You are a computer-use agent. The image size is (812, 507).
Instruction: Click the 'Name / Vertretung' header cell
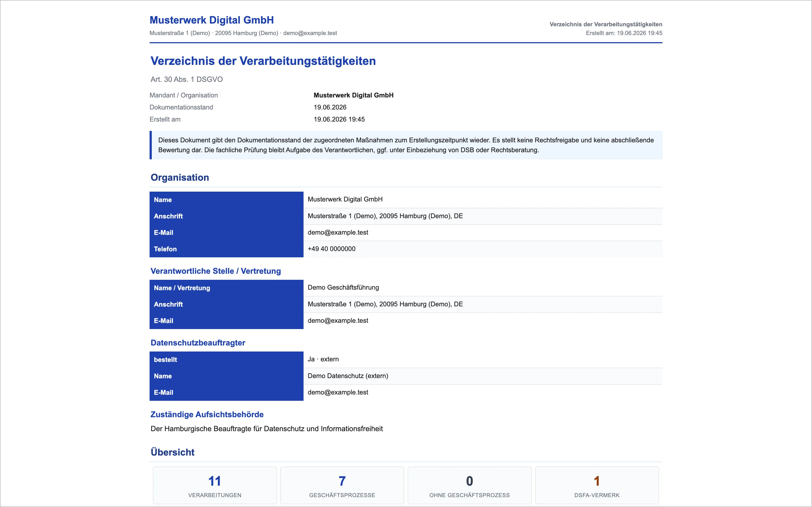[x=227, y=288]
